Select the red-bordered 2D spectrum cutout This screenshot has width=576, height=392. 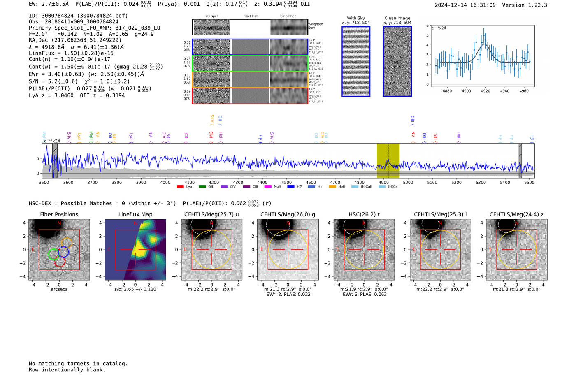250,96
